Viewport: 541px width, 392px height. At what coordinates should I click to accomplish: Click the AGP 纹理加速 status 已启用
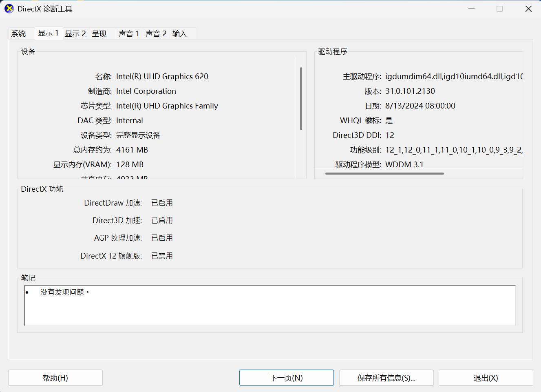click(162, 238)
